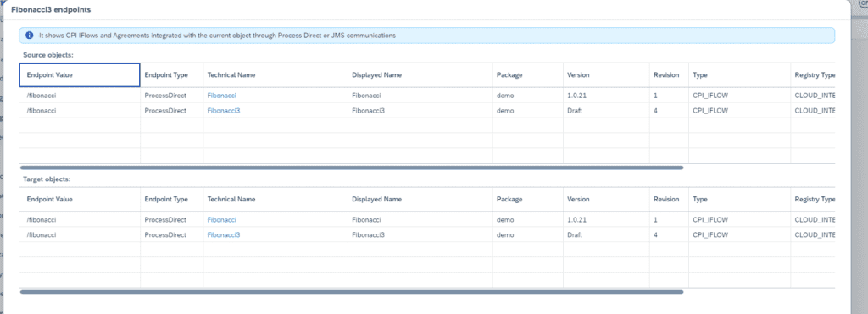Click the Fibonacci3 endpoints dialog title
The image size is (868, 314).
[52, 10]
